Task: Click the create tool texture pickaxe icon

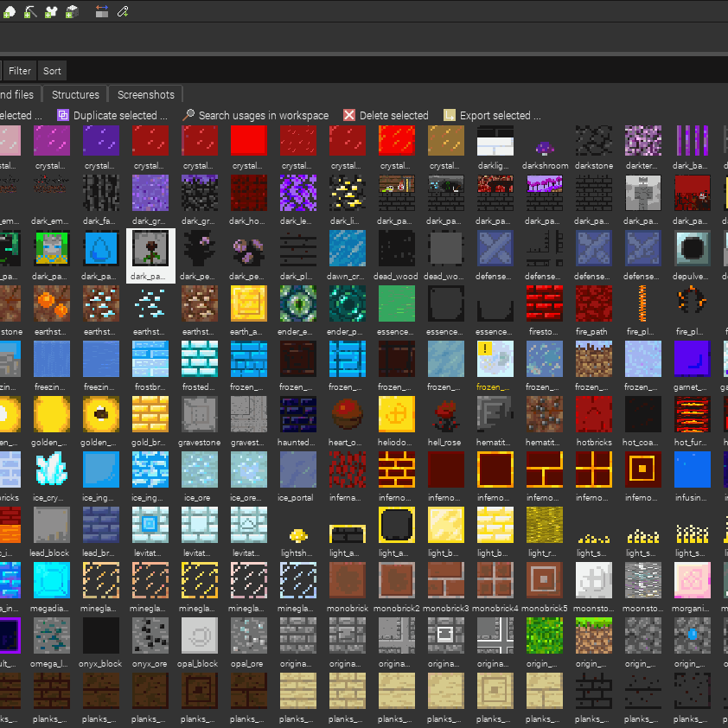Action: click(29, 11)
